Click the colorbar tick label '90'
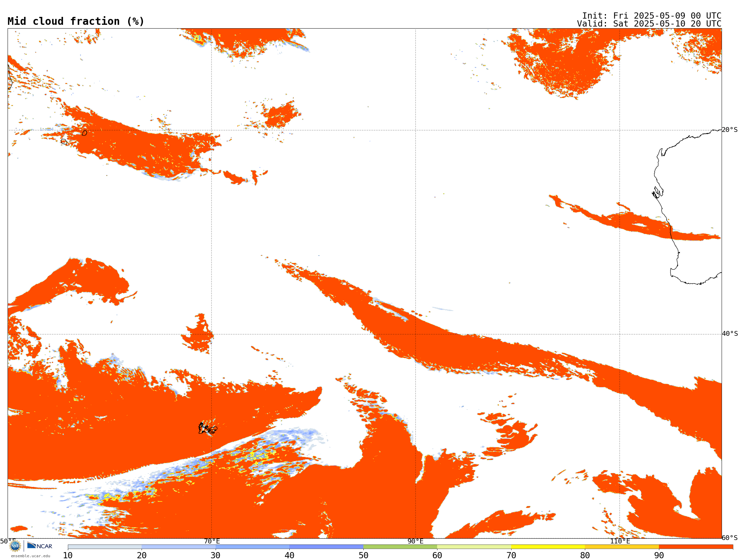This screenshot has height=560, width=744. pos(659,556)
